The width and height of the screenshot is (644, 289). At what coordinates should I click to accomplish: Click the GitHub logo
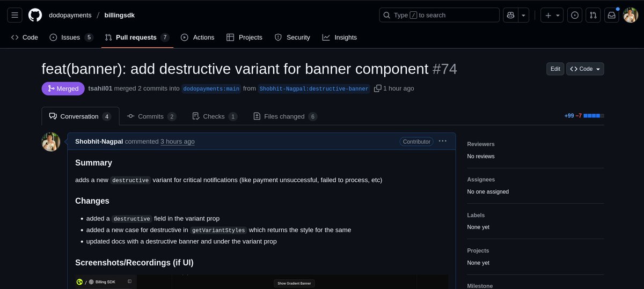(35, 15)
